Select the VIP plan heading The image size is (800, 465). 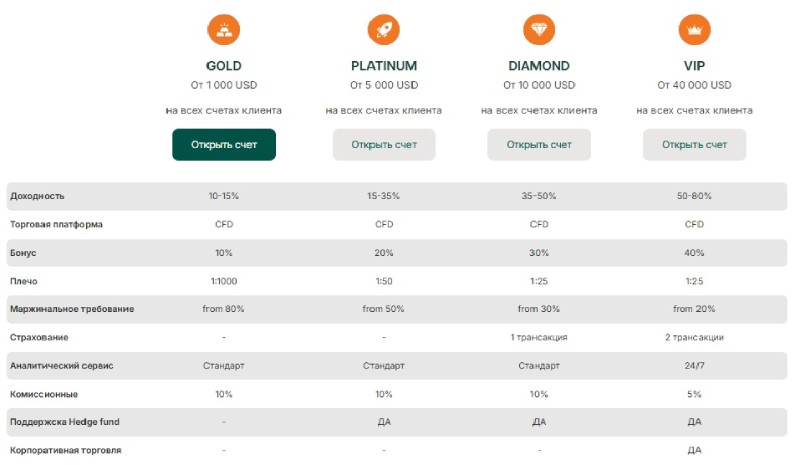[x=694, y=66]
